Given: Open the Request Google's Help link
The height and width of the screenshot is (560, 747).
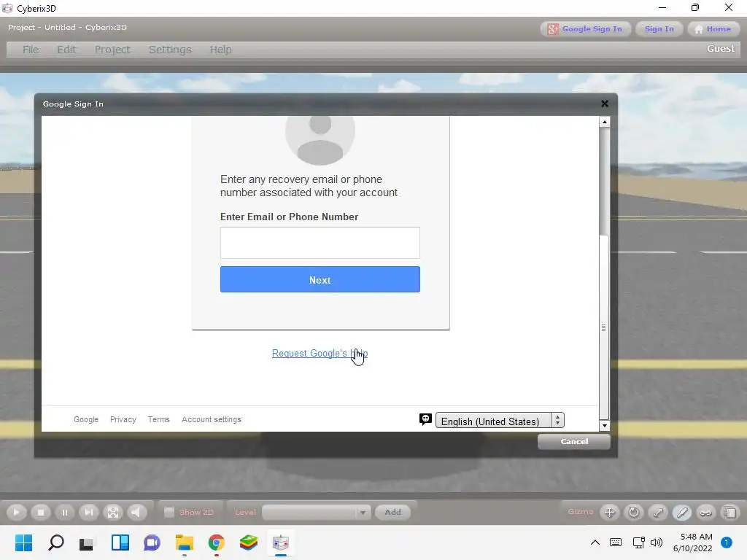Looking at the screenshot, I should tap(320, 354).
